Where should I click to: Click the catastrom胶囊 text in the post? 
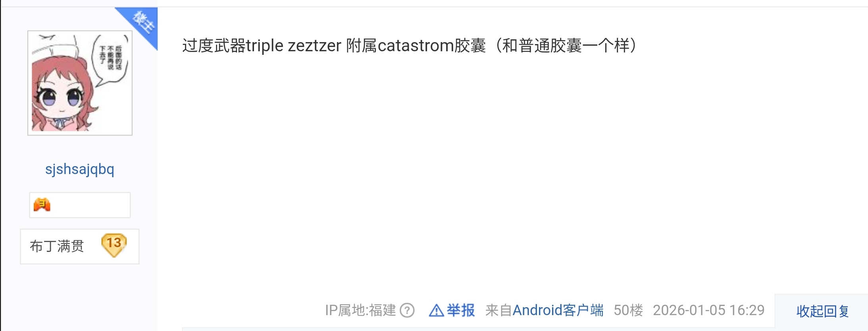[x=432, y=46]
